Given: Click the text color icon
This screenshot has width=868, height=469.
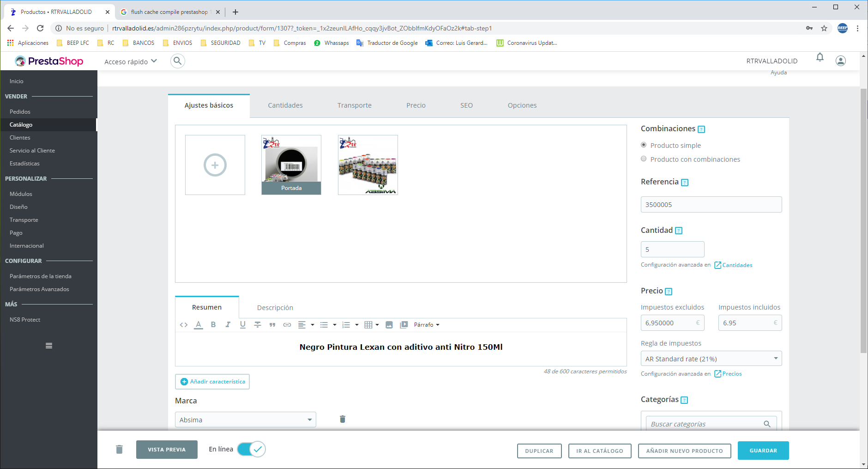Looking at the screenshot, I should point(199,325).
